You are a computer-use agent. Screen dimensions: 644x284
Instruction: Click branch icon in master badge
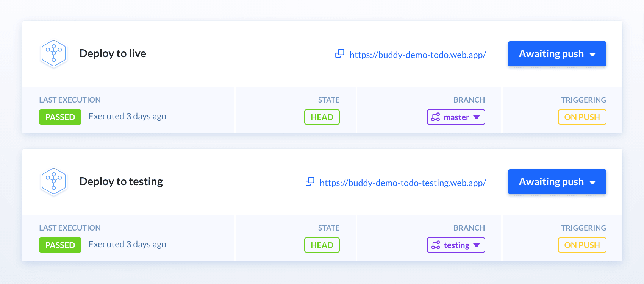(x=436, y=117)
